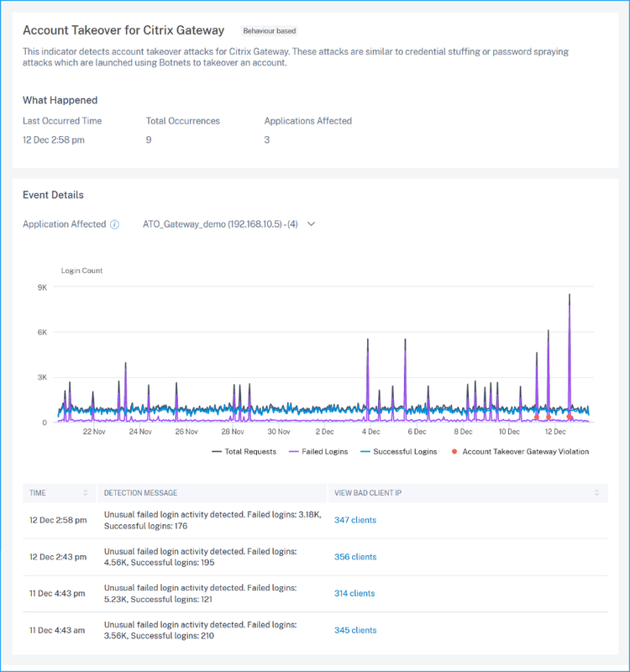Click the Total Occurrences value 9

click(149, 139)
